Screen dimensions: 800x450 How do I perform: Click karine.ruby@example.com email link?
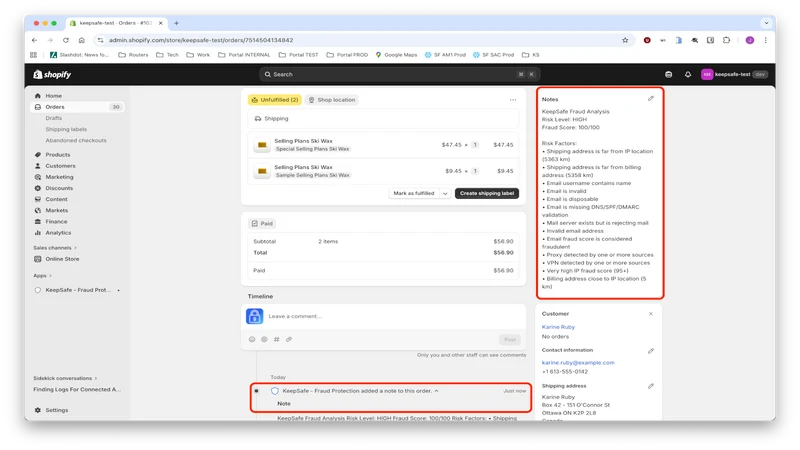click(578, 363)
